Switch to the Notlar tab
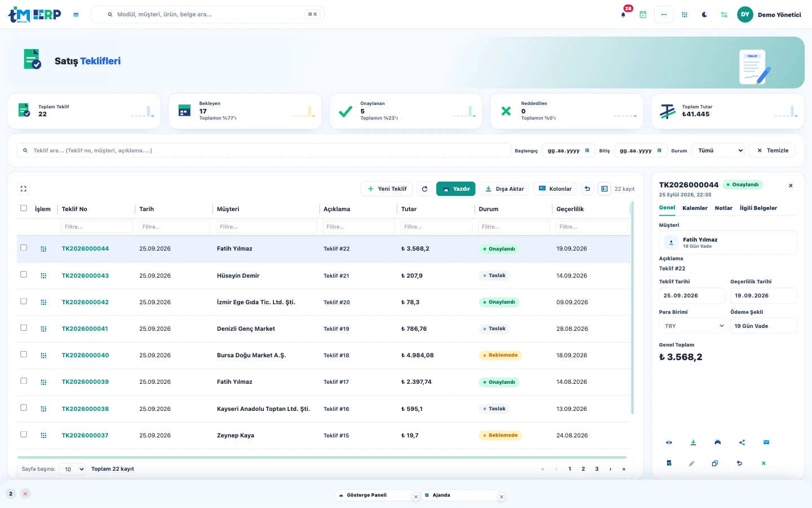The image size is (812, 508). 723,208
